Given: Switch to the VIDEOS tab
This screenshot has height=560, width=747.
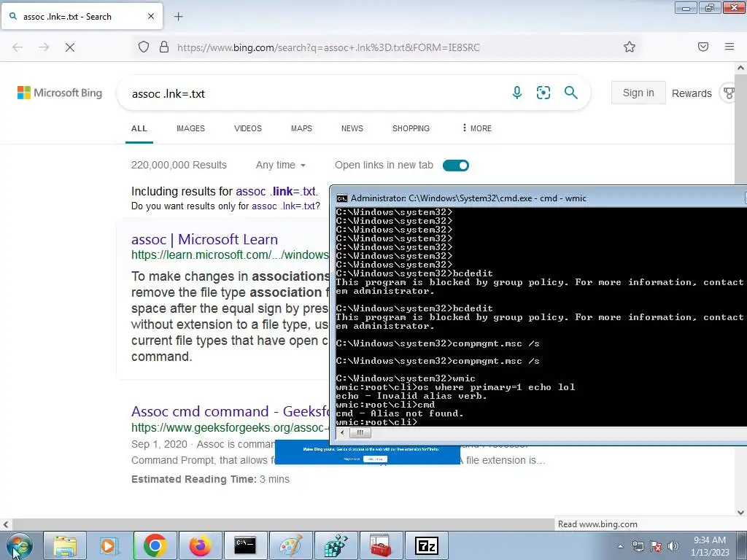Looking at the screenshot, I should pos(248,128).
